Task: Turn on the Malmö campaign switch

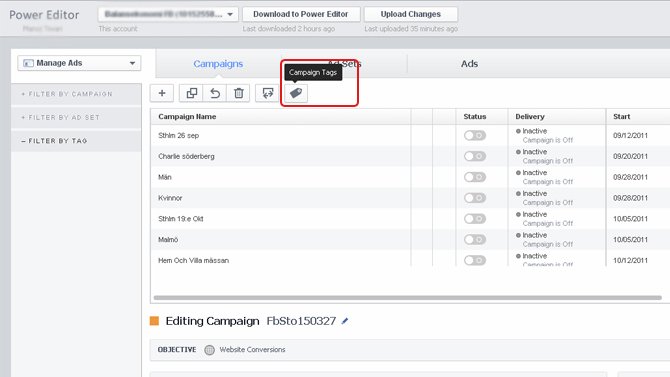Action: (x=475, y=239)
